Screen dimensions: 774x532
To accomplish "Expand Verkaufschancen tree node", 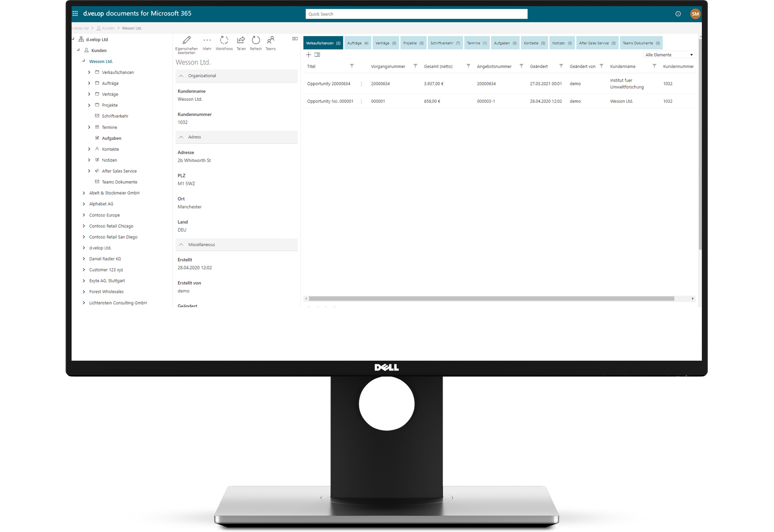I will (x=89, y=72).
